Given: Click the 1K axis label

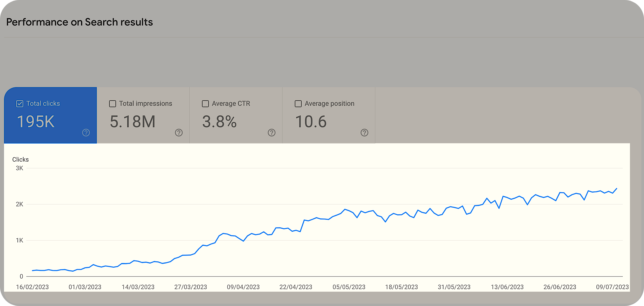Looking at the screenshot, I should tap(19, 240).
